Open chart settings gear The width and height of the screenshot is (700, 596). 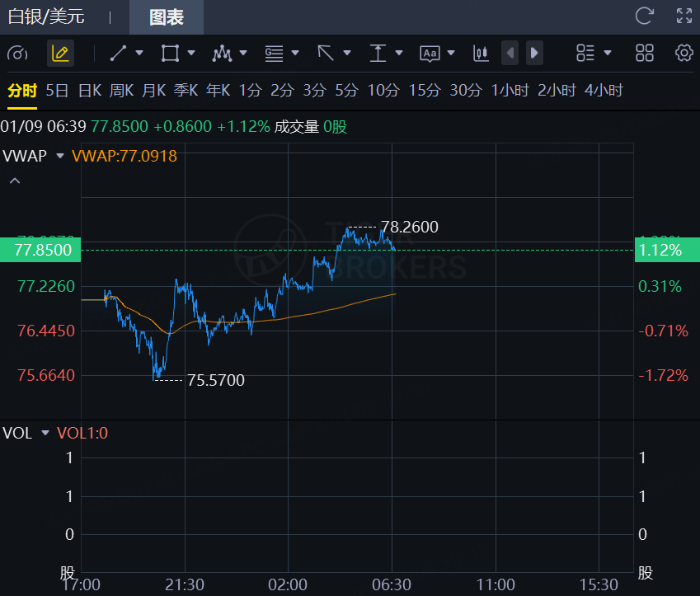(x=684, y=54)
